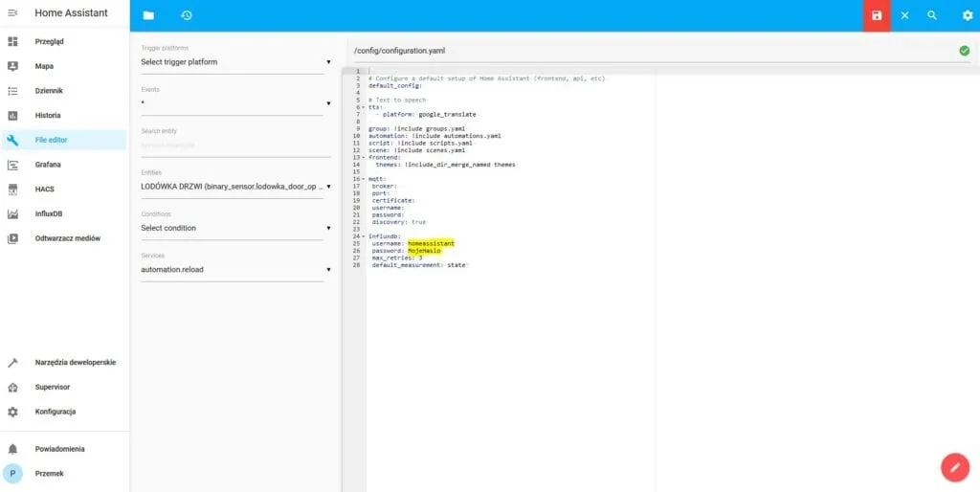Click the discovery: true line
The image size is (980, 492).
[399, 222]
